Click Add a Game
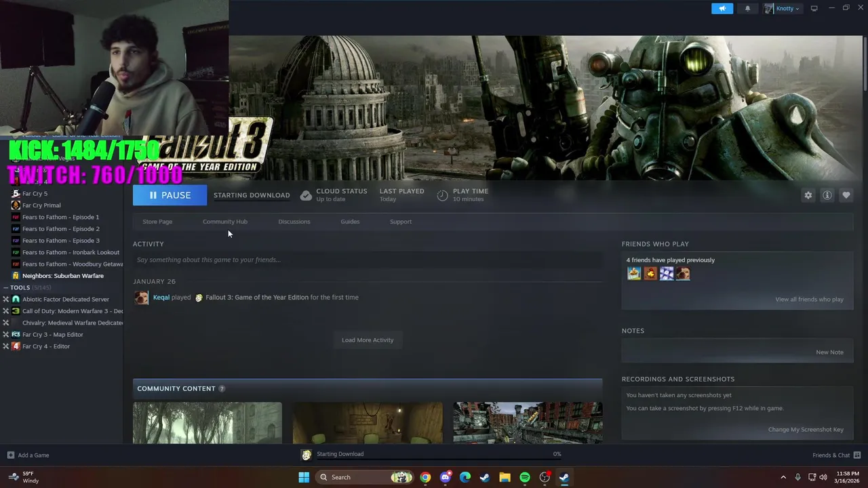 pyautogui.click(x=28, y=455)
